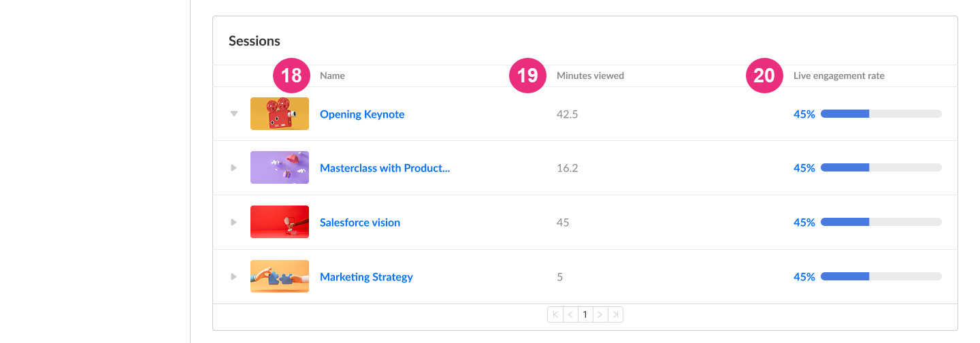
Task: Click the Opening Keynote thumbnail
Action: (280, 114)
